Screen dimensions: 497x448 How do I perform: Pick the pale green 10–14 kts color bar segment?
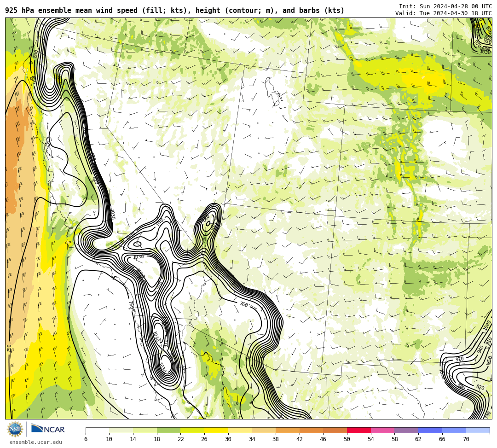click(x=121, y=430)
